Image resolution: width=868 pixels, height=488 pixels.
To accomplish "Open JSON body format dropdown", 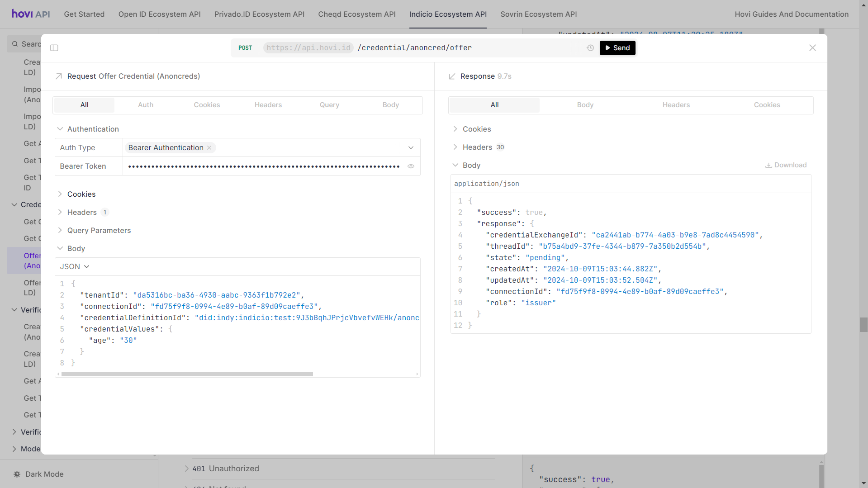I will coord(75,267).
